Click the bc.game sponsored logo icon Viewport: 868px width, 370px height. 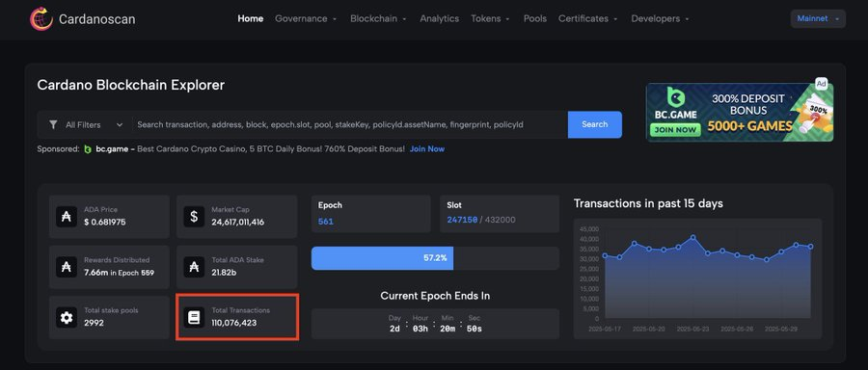tap(88, 149)
